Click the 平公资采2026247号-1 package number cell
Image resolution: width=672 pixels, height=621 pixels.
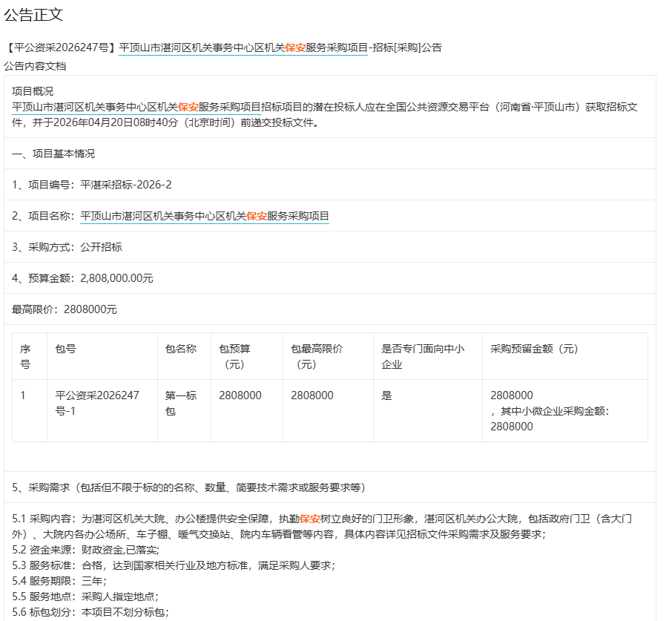97,403
